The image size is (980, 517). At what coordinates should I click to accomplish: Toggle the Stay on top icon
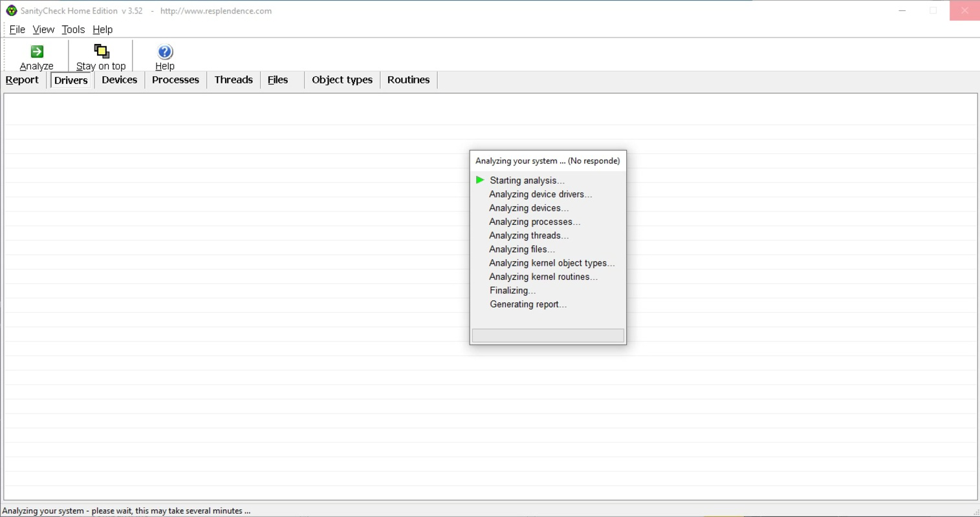pyautogui.click(x=102, y=51)
